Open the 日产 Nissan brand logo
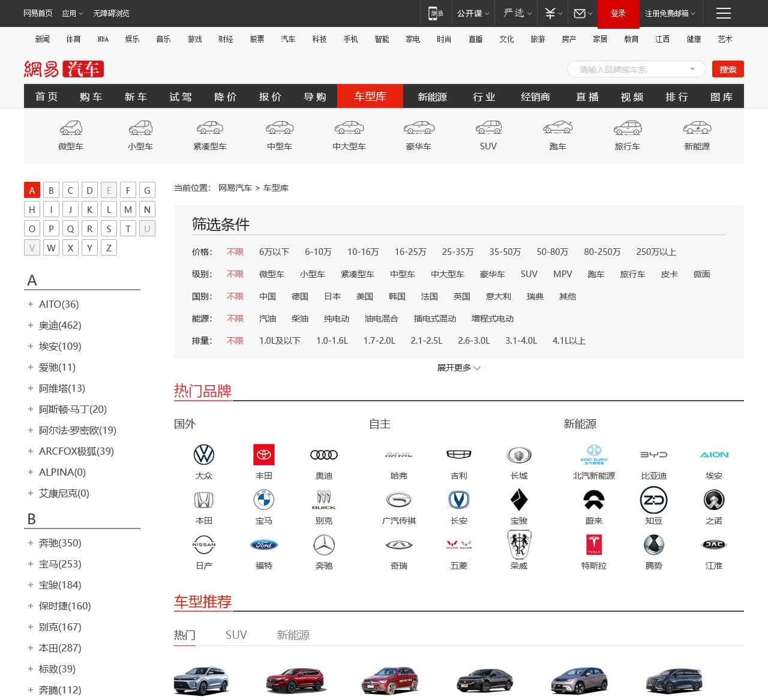The image size is (768, 700). 204,545
